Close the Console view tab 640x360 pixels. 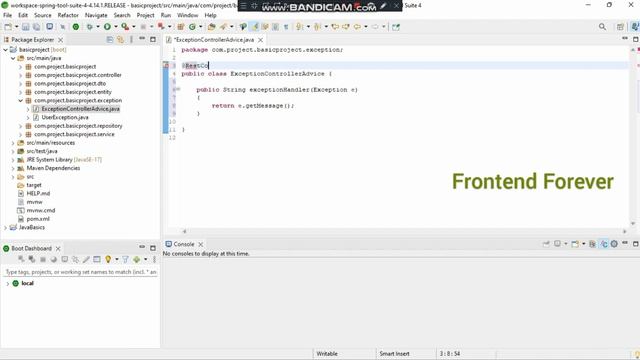click(x=200, y=244)
